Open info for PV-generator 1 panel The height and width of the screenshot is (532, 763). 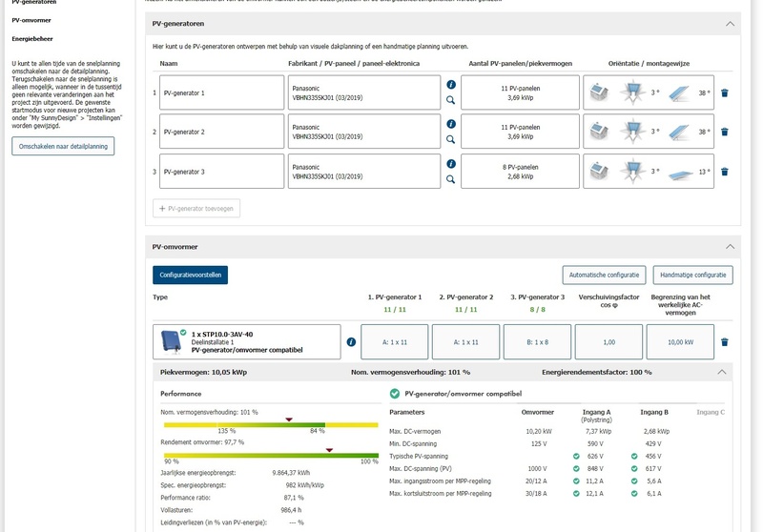(451, 85)
